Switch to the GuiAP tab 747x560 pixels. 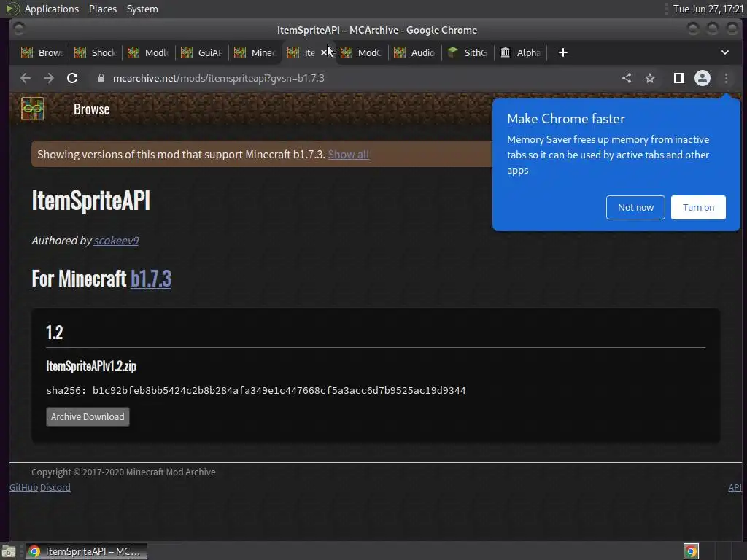(x=202, y=52)
